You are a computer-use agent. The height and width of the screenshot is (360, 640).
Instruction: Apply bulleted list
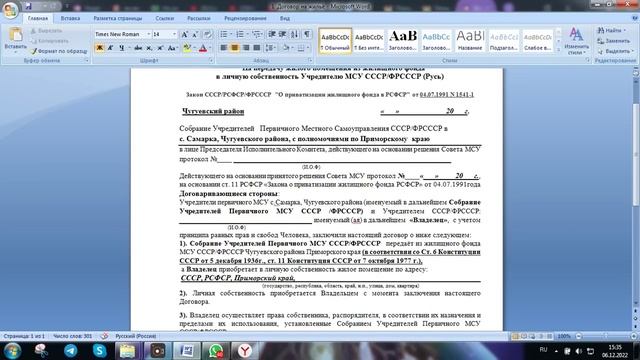[x=224, y=34]
